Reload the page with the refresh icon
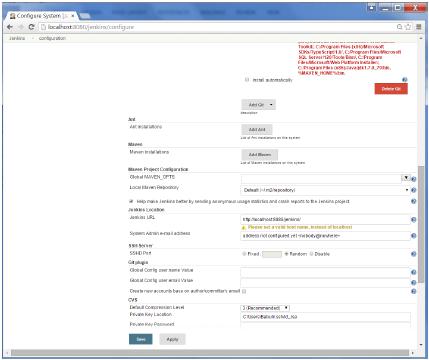The image size is (429, 360). [x=31, y=27]
